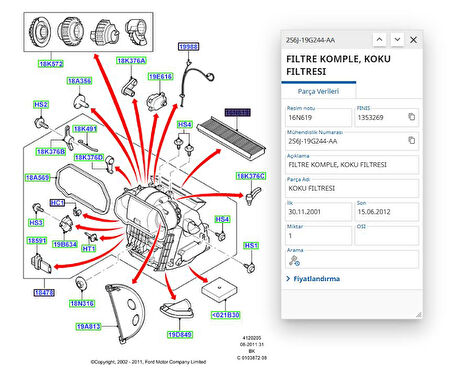Copy the engineering number 2S6J-19G244-AA

pyautogui.click(x=411, y=140)
